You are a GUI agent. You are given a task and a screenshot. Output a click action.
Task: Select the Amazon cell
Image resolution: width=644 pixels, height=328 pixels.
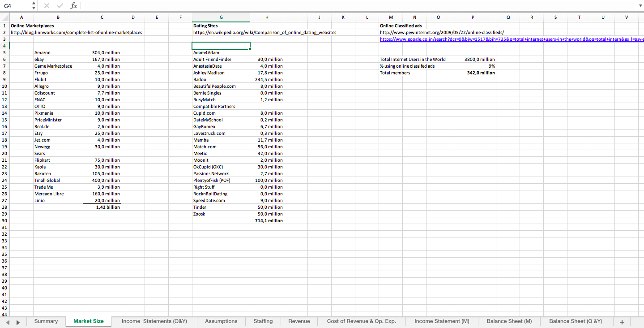pyautogui.click(x=58, y=52)
